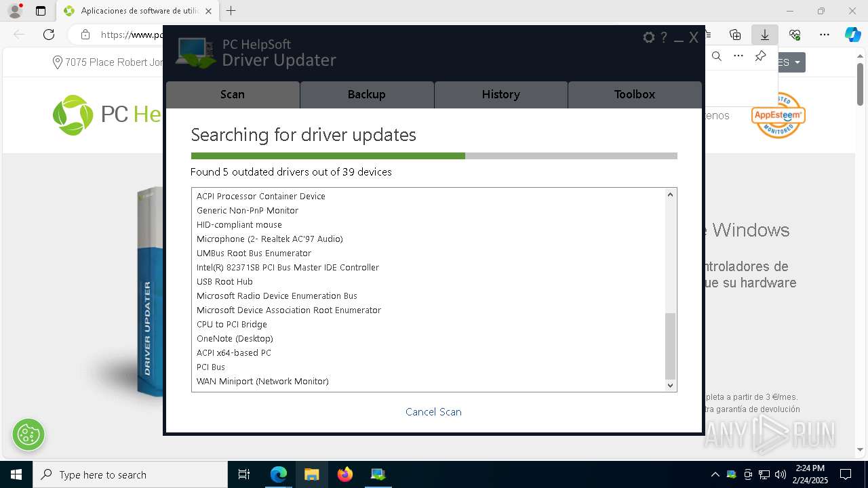868x488 pixels.
Task: Go back in the browser
Action: click(x=19, y=35)
